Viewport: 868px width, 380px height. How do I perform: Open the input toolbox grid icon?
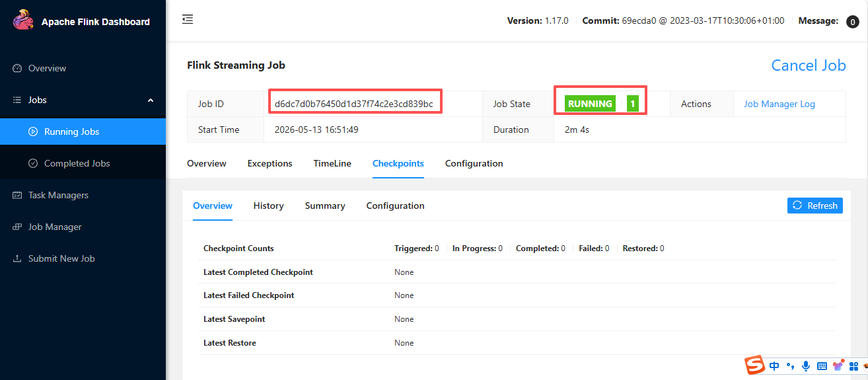(x=854, y=365)
